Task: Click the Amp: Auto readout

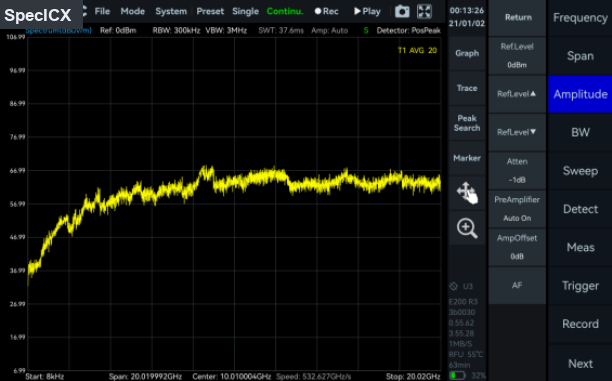Action: click(x=329, y=30)
